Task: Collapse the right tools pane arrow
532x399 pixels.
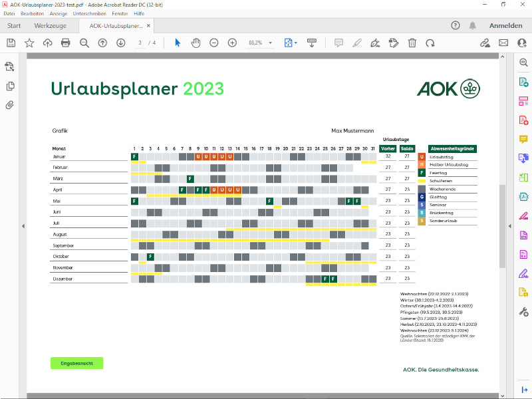Action: point(509,226)
